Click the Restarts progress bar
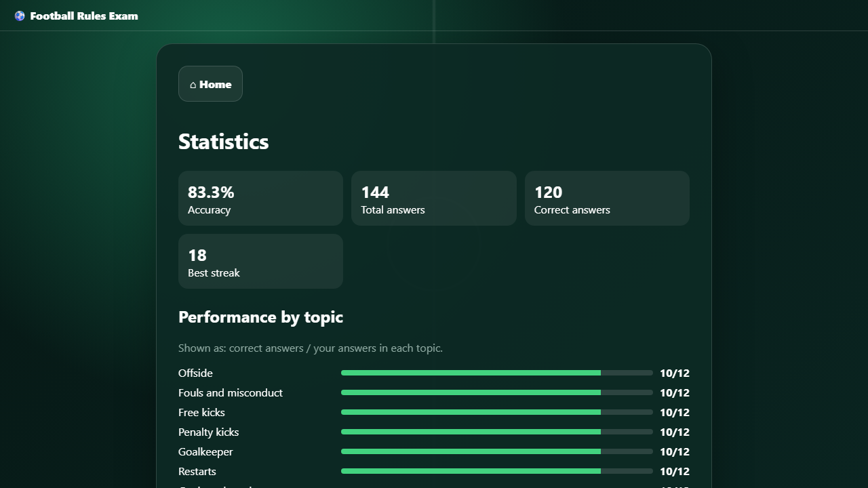 tap(497, 471)
